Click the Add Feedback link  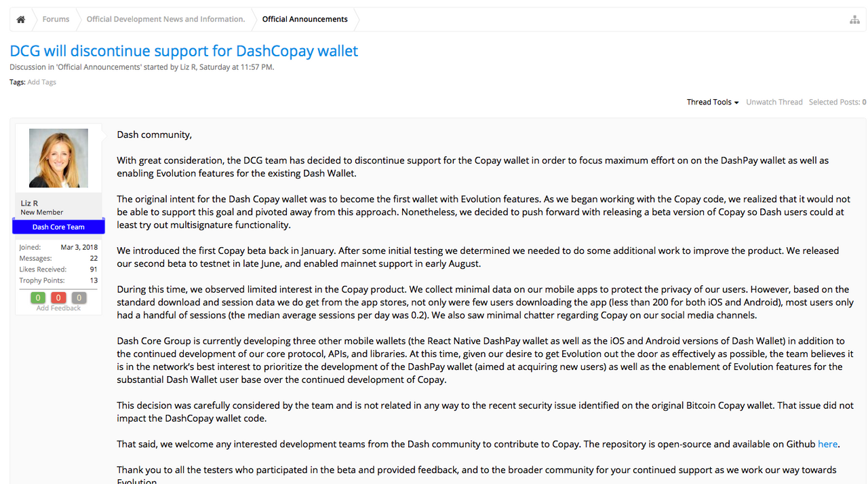pyautogui.click(x=58, y=308)
